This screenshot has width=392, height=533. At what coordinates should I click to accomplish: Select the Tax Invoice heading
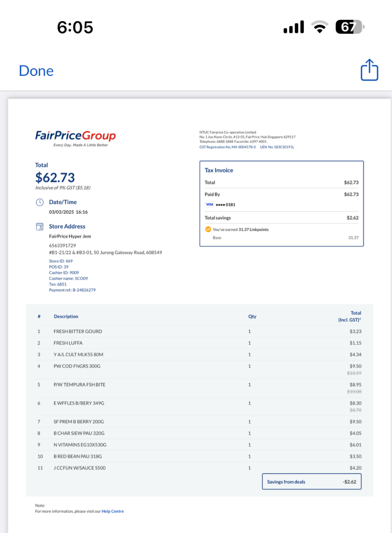pyautogui.click(x=219, y=170)
